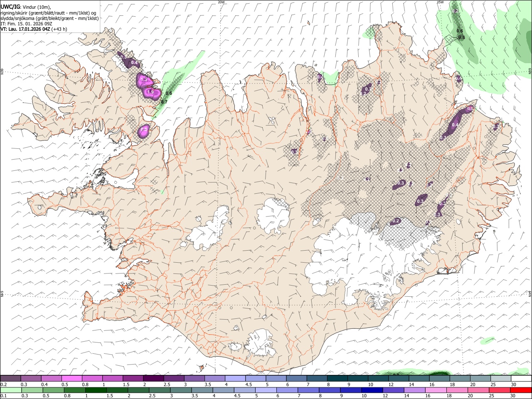Image resolution: width=532 pixels, height=399 pixels.
Task: Click the 10 label on the top legend scale
Action: 371,384
